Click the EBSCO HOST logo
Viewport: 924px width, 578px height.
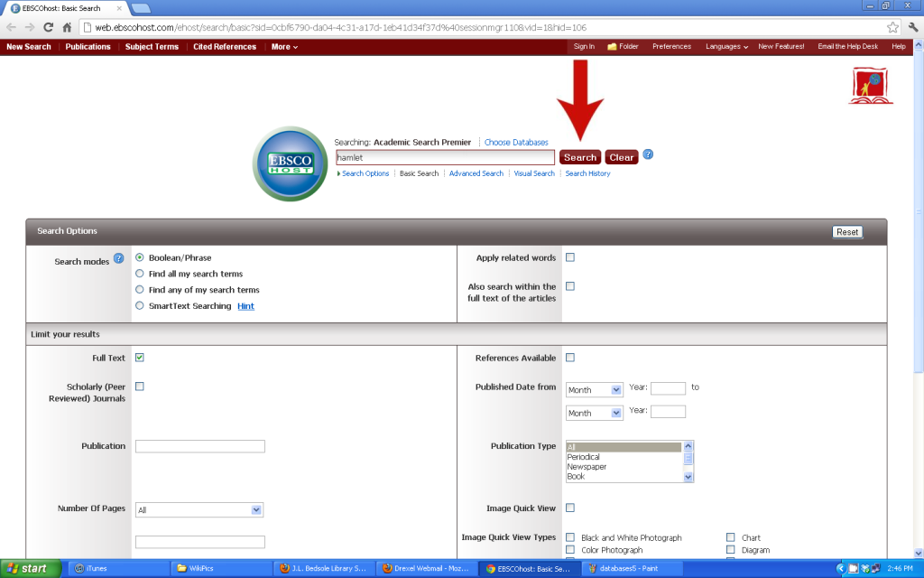(x=290, y=163)
